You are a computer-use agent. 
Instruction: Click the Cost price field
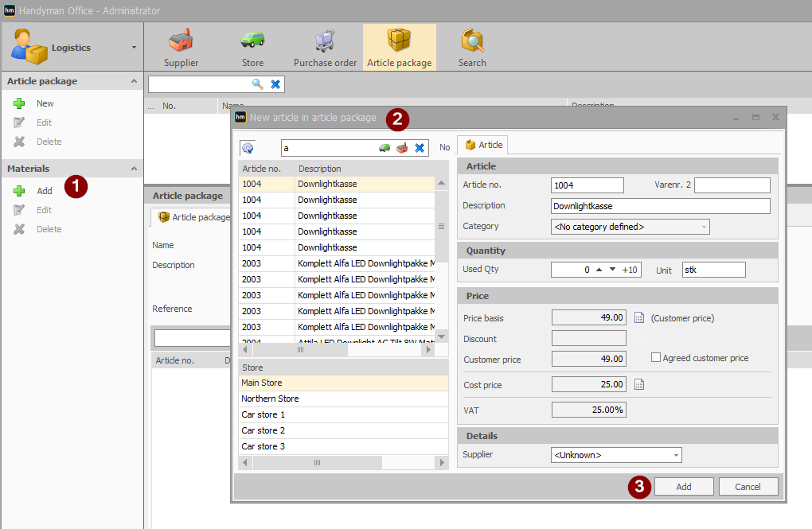(x=589, y=384)
